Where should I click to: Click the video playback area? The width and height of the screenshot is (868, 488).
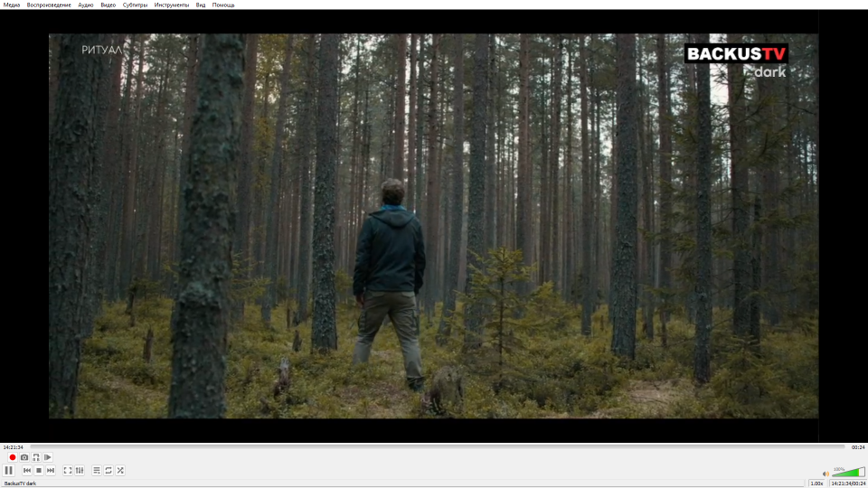point(433,226)
